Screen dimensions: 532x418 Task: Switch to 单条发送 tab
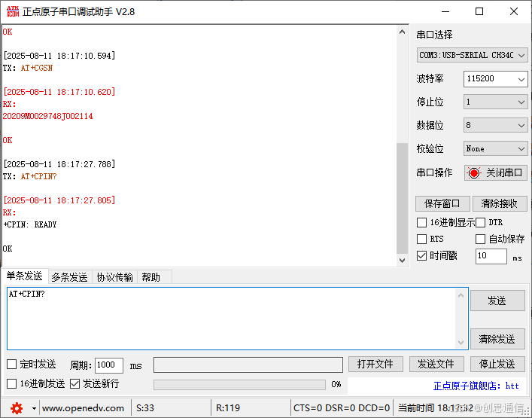point(24,276)
